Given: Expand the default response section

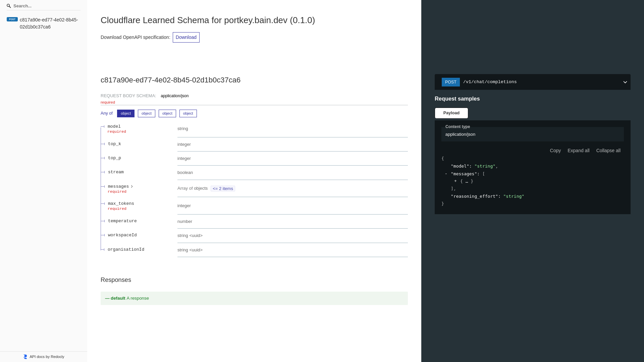Looking at the screenshot, I should click(x=254, y=298).
